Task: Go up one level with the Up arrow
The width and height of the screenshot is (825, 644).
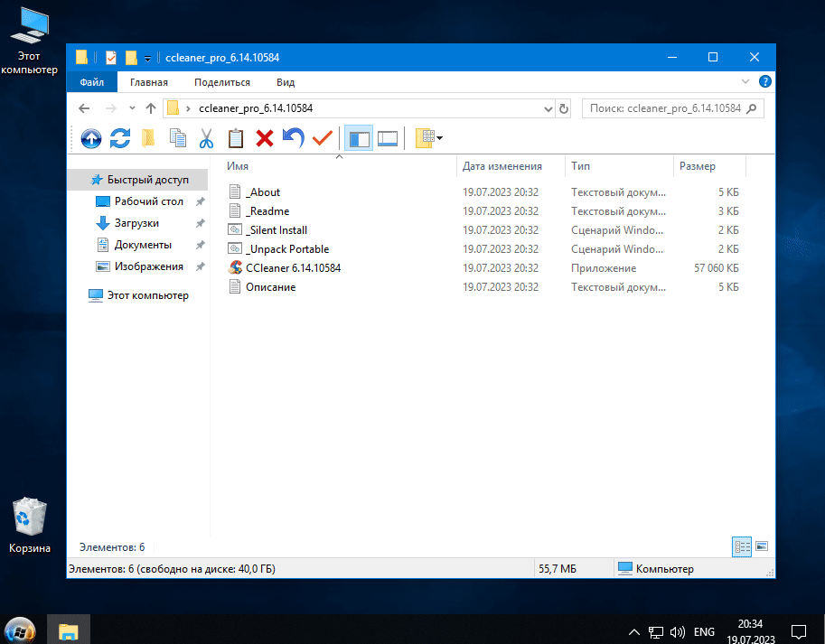Action: [151, 108]
